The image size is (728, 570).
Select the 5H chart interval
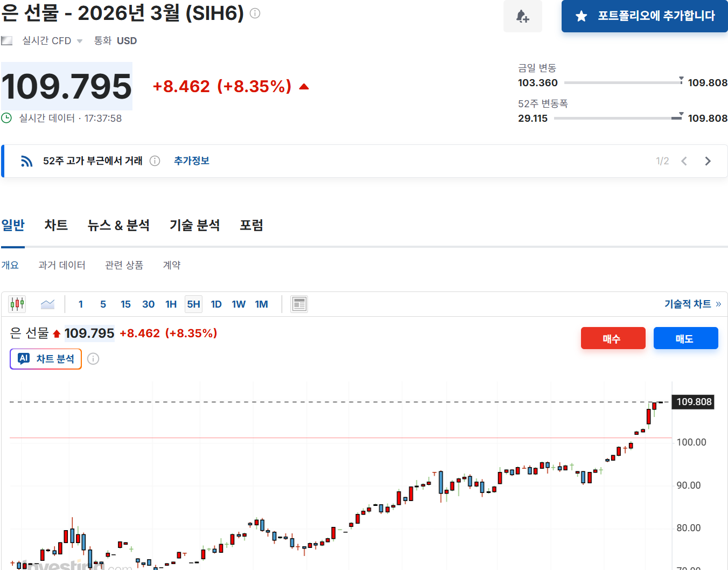coord(193,304)
